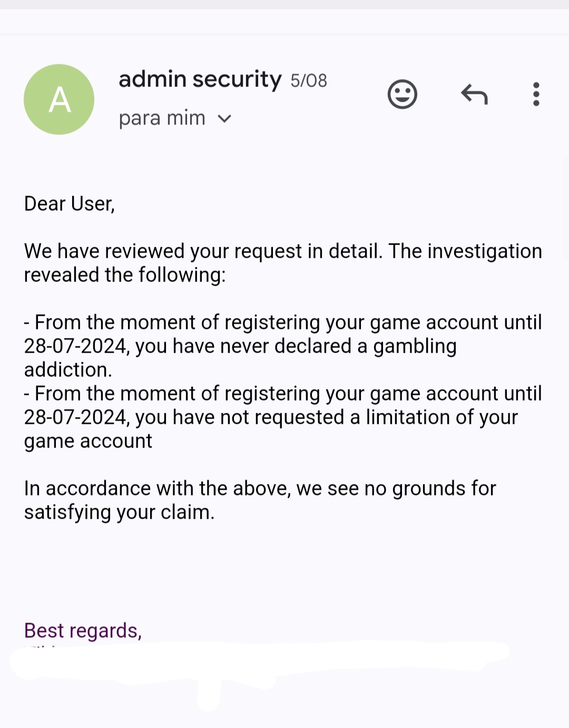Select the 'Dear User,' greeting line
Image resolution: width=569 pixels, height=728 pixels.
coord(70,203)
